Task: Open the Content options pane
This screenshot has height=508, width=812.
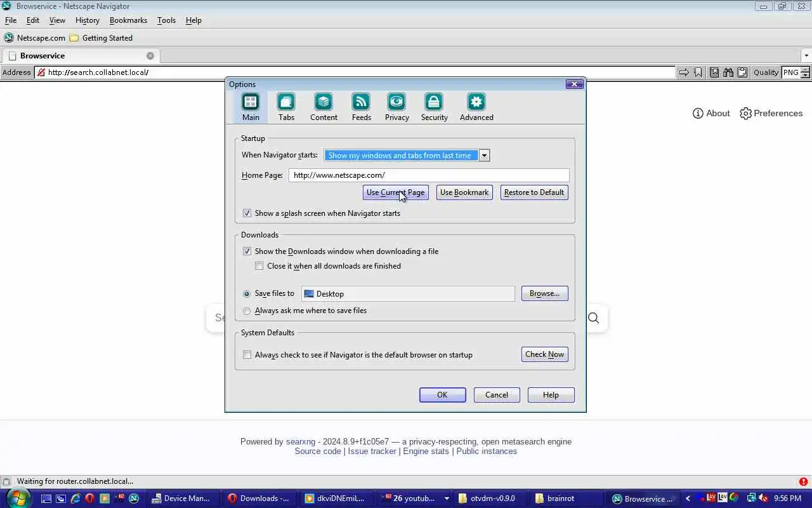Action: pyautogui.click(x=324, y=107)
